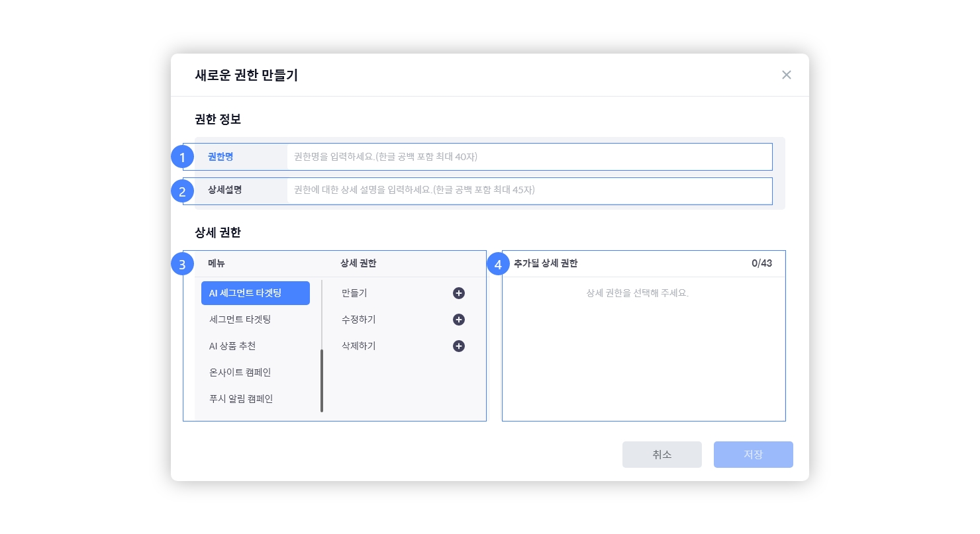The image size is (980, 534).
Task: Close the 새로운 권한 만들기 dialog
Action: 786,75
